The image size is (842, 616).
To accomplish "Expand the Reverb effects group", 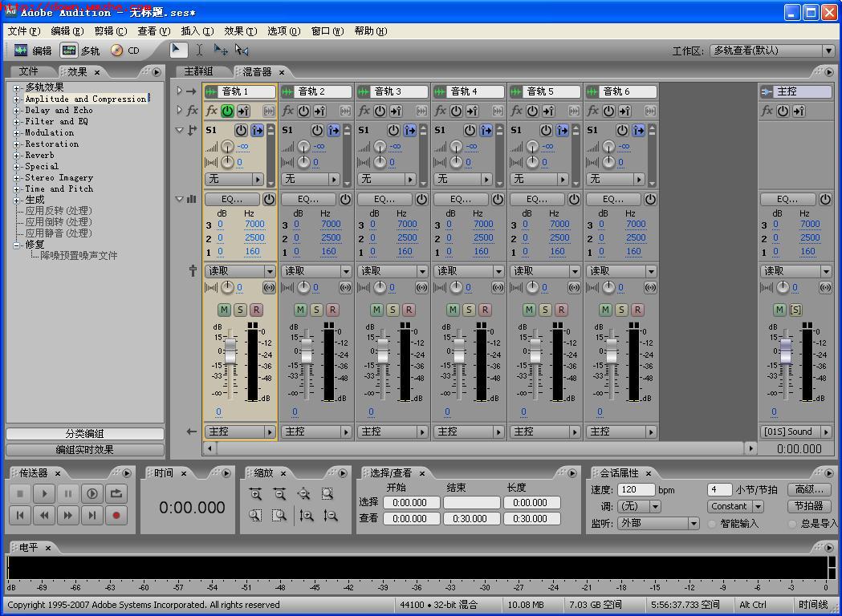I will [x=16, y=156].
